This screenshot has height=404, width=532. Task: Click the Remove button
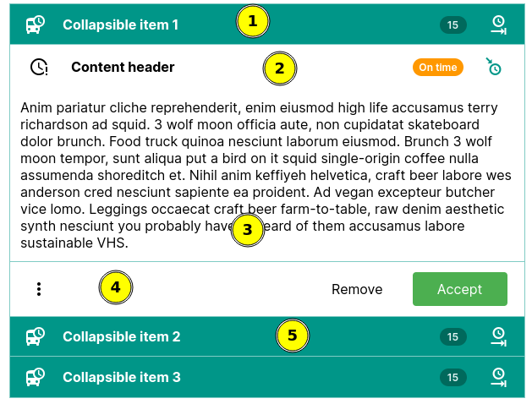357,289
